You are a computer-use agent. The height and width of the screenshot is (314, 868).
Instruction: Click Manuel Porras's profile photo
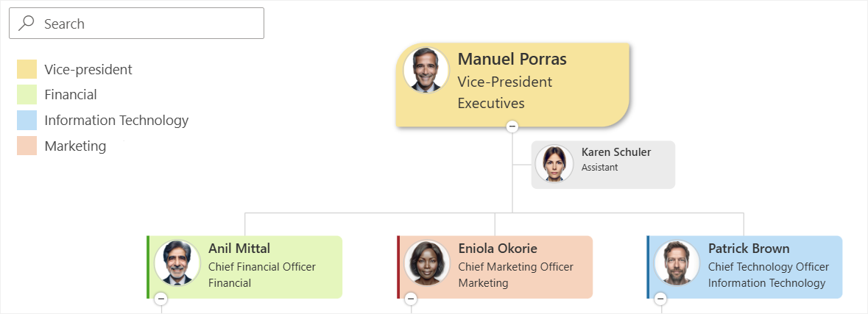426,71
